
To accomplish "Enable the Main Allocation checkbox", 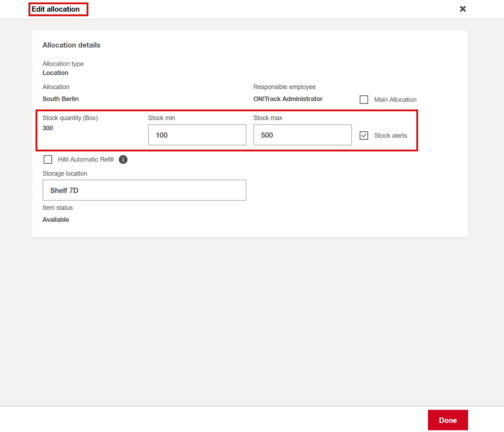I will (x=364, y=100).
